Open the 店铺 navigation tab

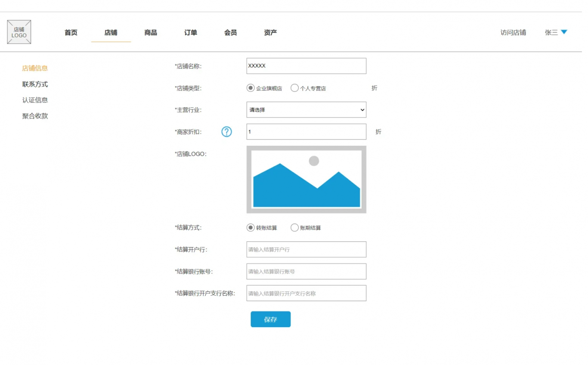click(111, 33)
